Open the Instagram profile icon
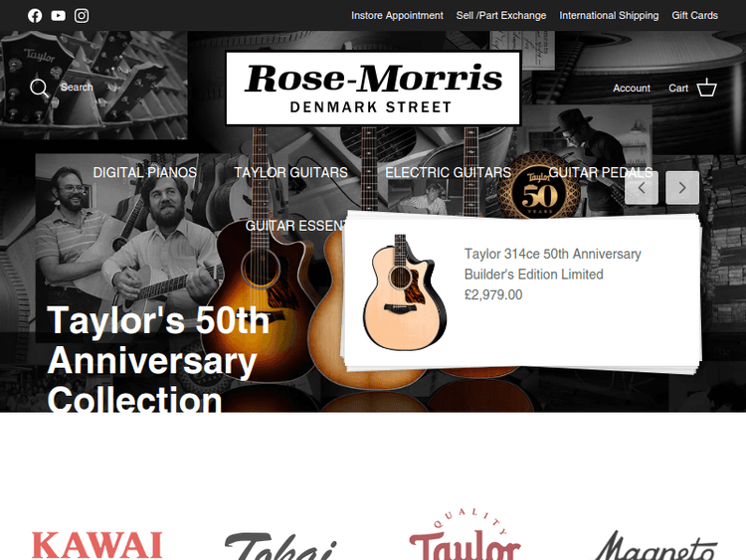Viewport: 746px width, 560px height. (x=82, y=16)
